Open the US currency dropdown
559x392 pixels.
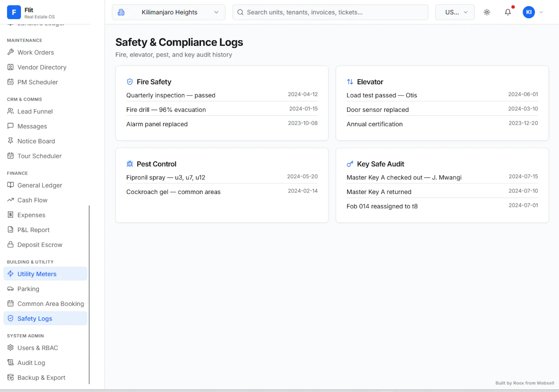coord(455,12)
